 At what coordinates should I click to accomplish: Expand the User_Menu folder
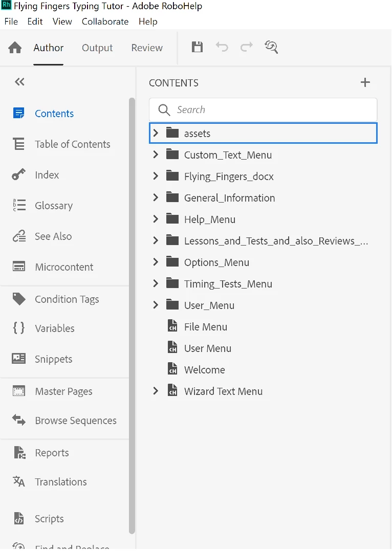point(156,305)
